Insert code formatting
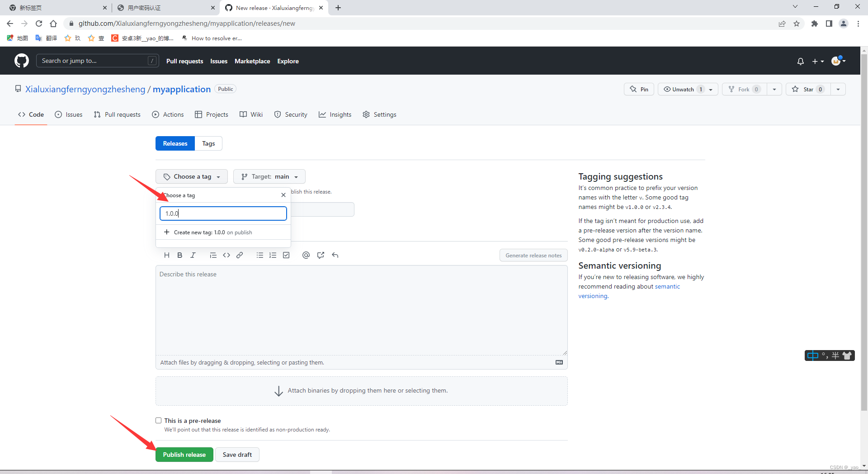 tap(226, 255)
